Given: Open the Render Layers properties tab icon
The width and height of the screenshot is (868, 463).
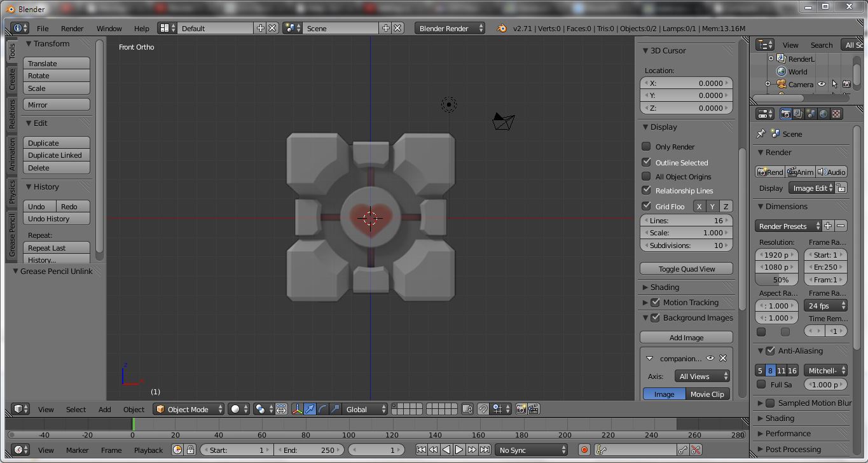Looking at the screenshot, I should pyautogui.click(x=798, y=114).
